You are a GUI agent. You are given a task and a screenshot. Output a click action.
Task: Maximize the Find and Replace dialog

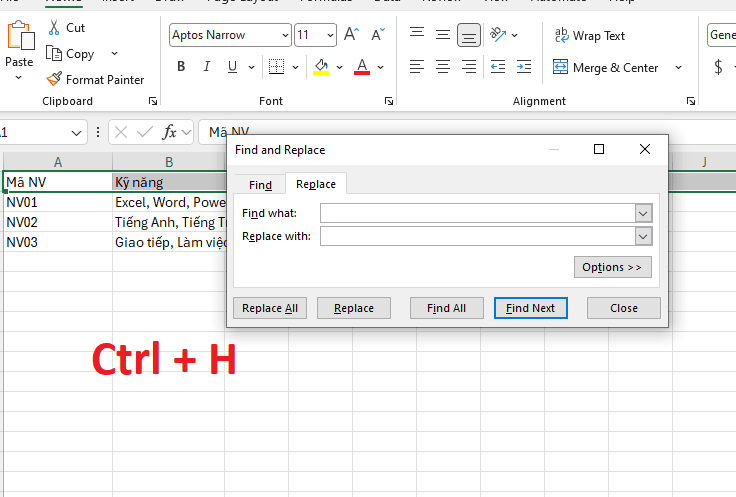(x=599, y=149)
